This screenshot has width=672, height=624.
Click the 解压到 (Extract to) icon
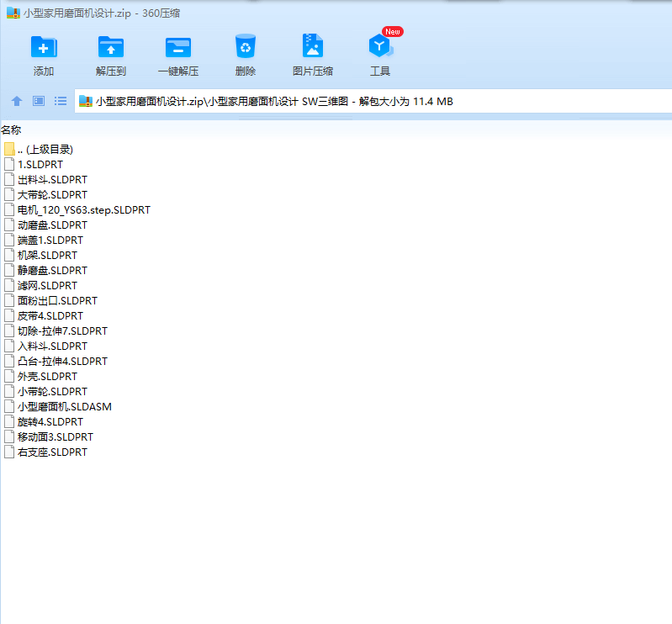pyautogui.click(x=110, y=47)
